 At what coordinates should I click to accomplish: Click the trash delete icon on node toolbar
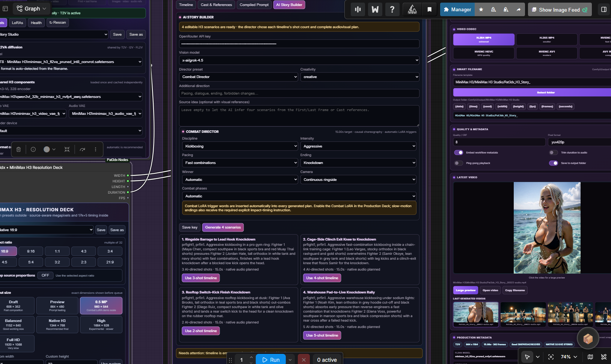[x=18, y=149]
